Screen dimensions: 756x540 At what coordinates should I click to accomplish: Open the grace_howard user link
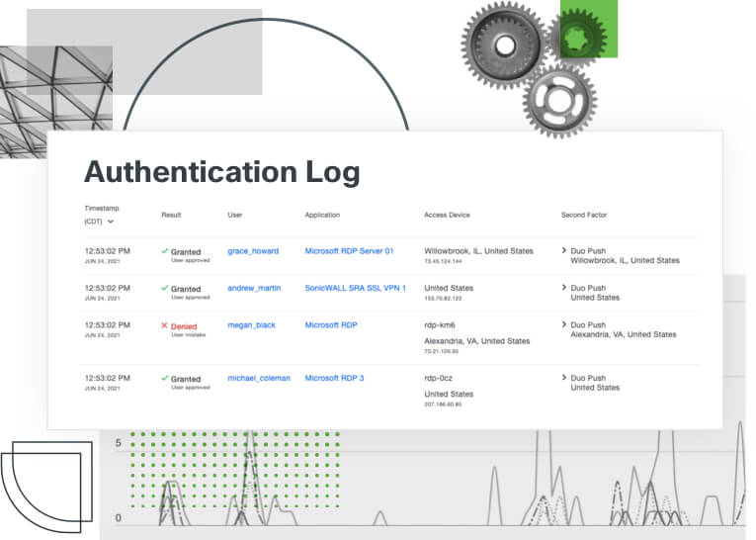pyautogui.click(x=253, y=251)
